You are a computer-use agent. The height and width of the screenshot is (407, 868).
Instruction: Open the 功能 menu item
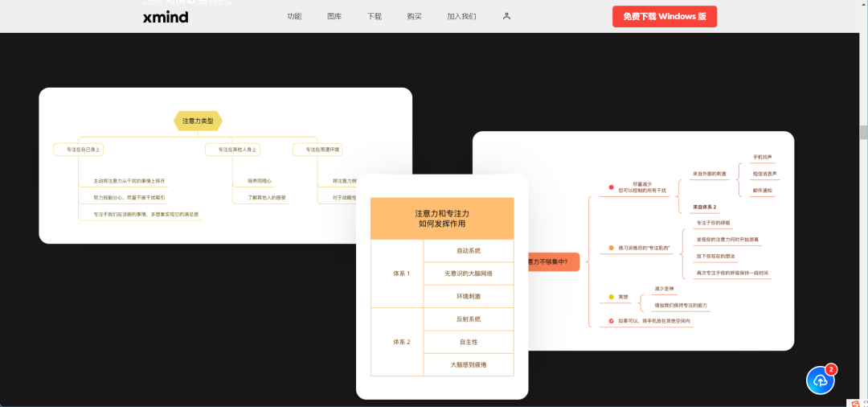294,16
